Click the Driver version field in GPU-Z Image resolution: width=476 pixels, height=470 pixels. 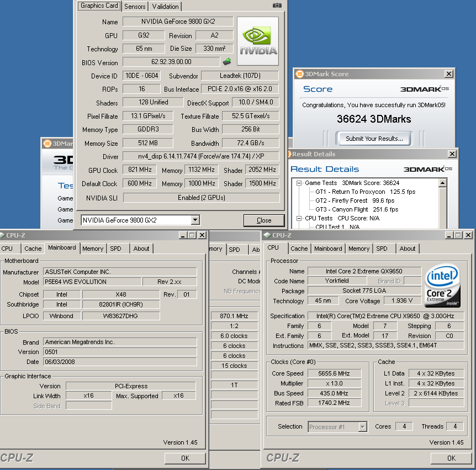(x=201, y=156)
